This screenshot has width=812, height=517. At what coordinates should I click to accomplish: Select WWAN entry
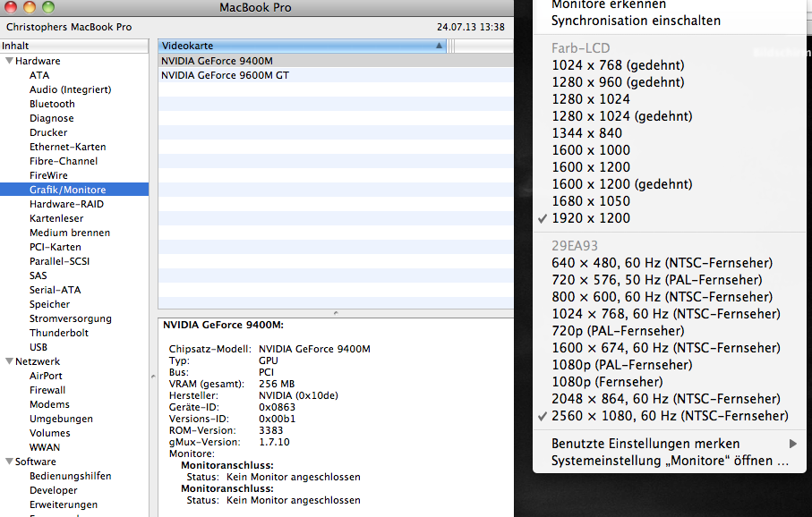[45, 447]
